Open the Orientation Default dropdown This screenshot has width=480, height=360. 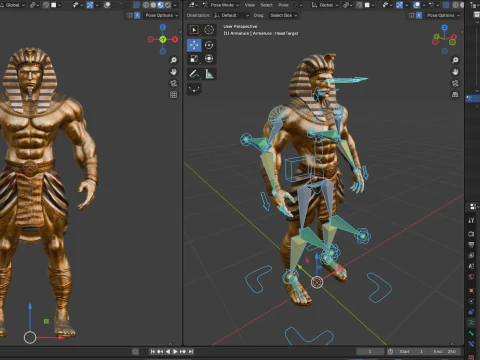pyautogui.click(x=231, y=15)
